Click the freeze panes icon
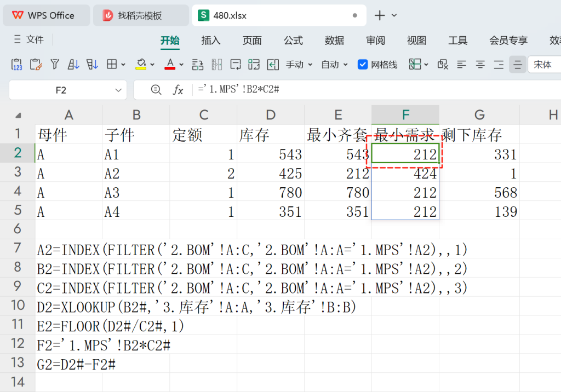 415,65
